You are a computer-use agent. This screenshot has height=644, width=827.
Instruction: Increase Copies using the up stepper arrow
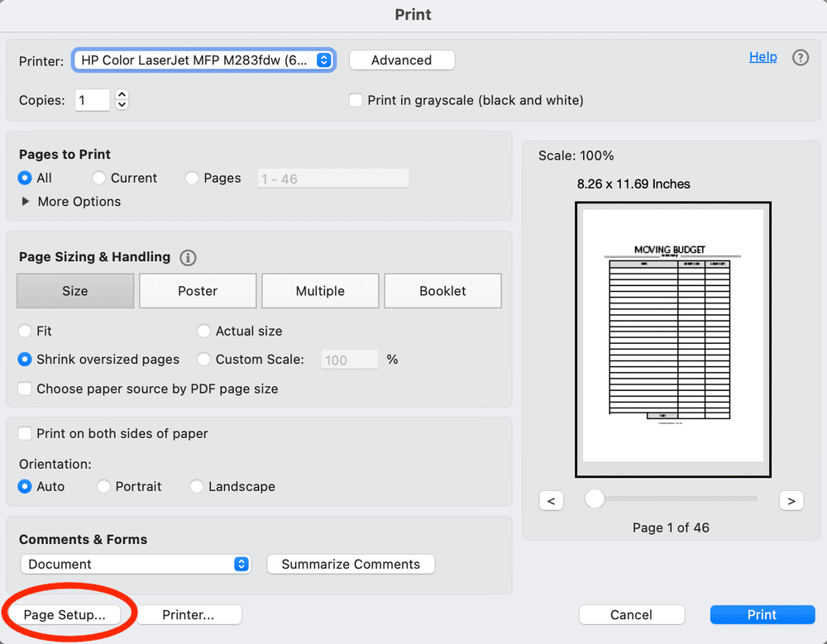click(x=122, y=95)
